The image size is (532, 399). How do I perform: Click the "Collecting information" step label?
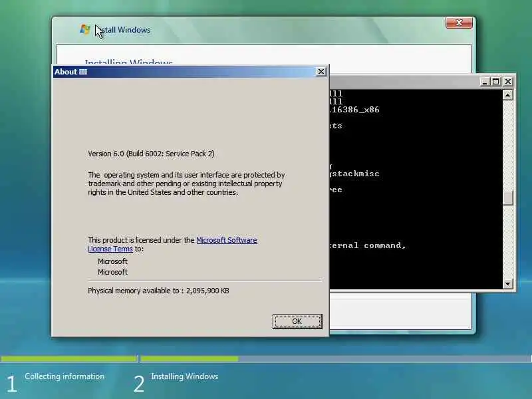[x=65, y=376]
